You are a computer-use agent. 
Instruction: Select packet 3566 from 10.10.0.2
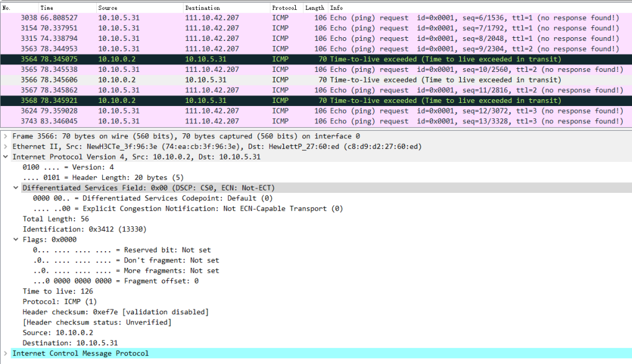tap(316, 80)
